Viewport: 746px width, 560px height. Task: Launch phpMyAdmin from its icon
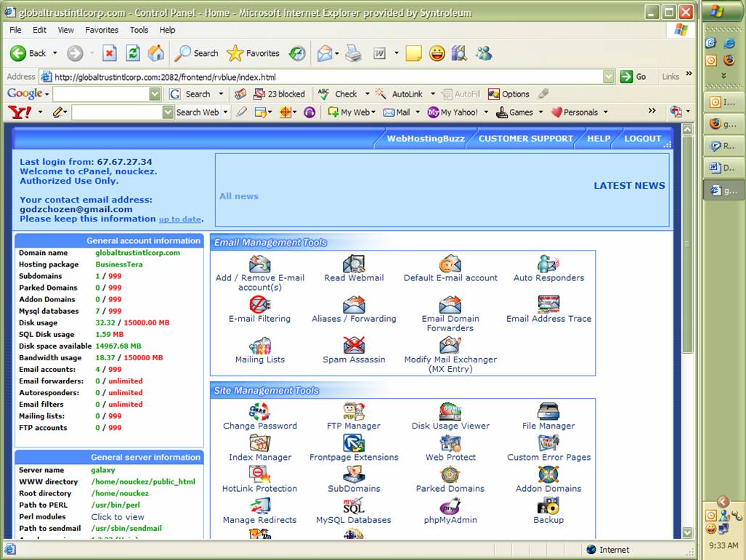450,506
